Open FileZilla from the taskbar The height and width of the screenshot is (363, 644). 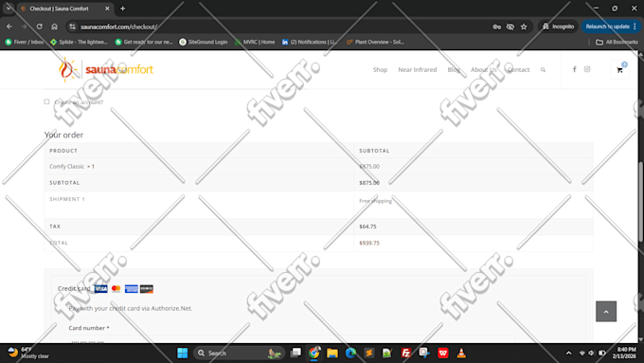pos(405,354)
